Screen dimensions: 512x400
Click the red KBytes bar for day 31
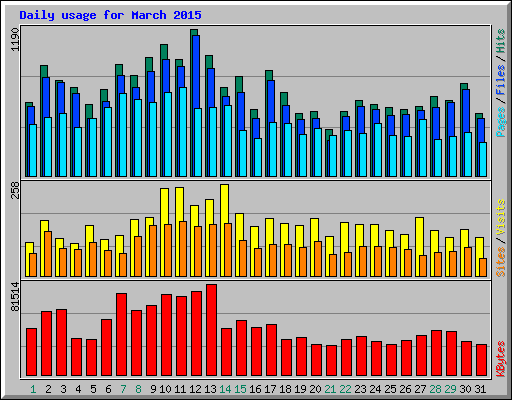[481, 360]
